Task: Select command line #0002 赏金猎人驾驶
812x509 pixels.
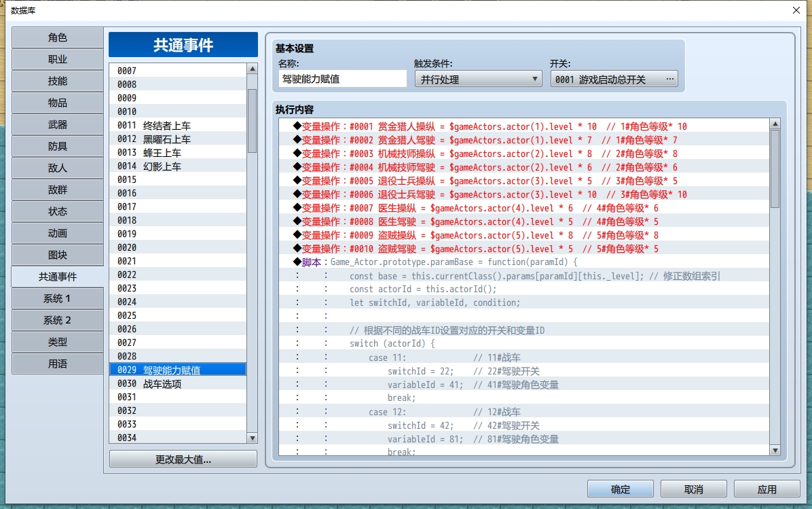Action: 524,140
